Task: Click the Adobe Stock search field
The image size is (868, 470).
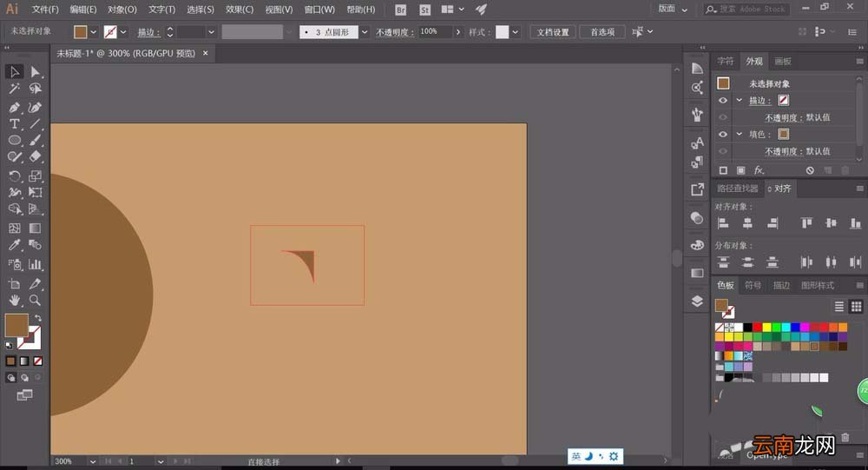Action: [746, 9]
